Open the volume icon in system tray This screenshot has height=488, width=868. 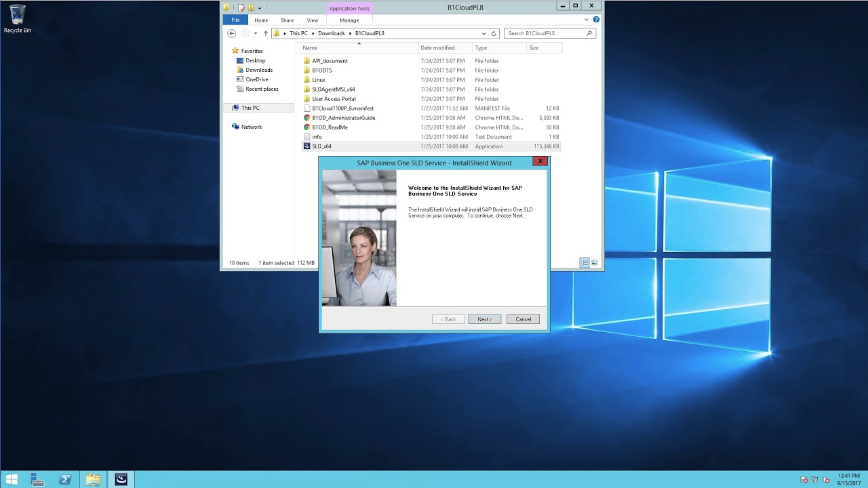pyautogui.click(x=826, y=480)
